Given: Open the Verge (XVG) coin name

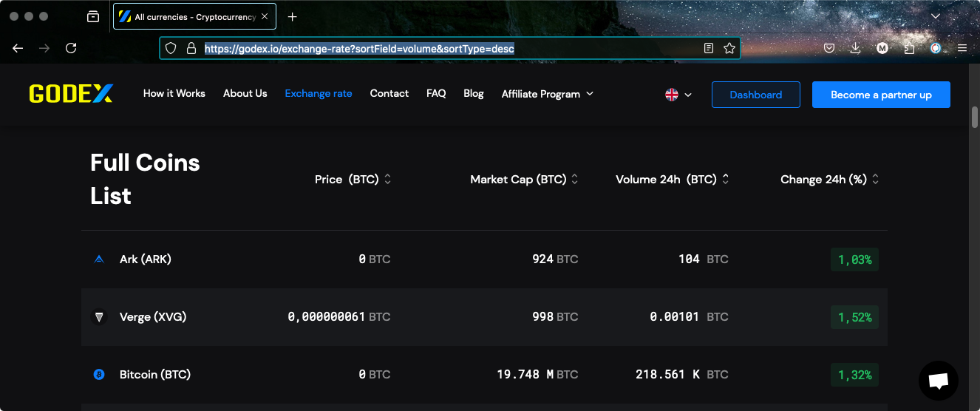Looking at the screenshot, I should (153, 317).
